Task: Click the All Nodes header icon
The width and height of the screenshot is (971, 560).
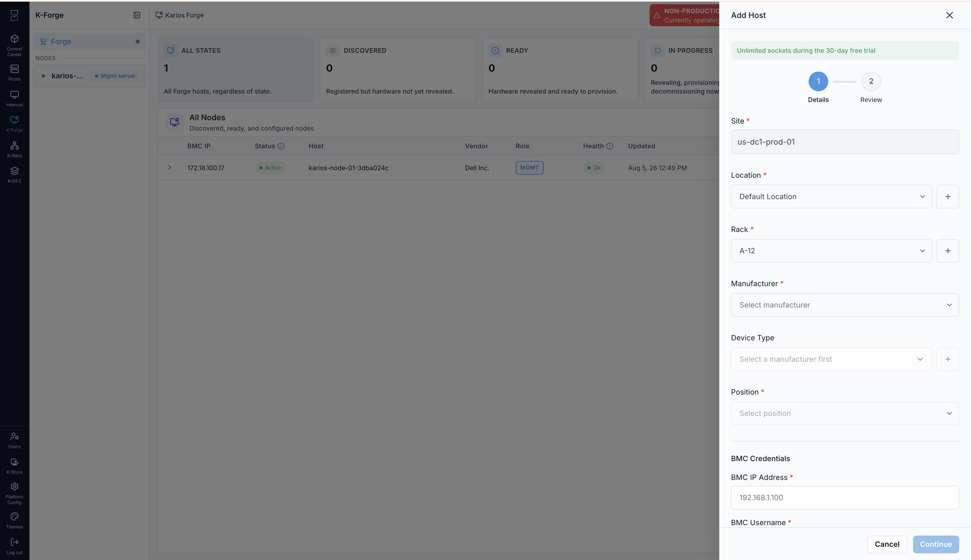Action: pyautogui.click(x=174, y=122)
